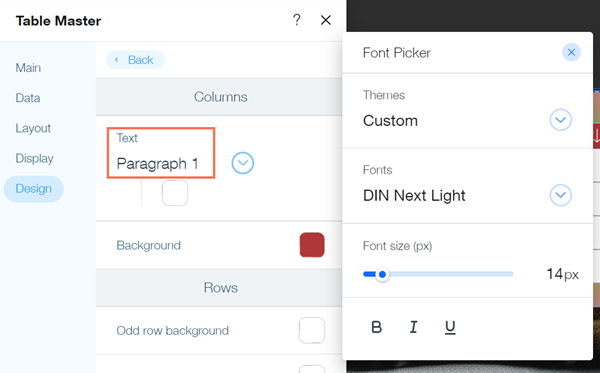This screenshot has width=600, height=373.
Task: Open Table Master help question mark
Action: [297, 20]
